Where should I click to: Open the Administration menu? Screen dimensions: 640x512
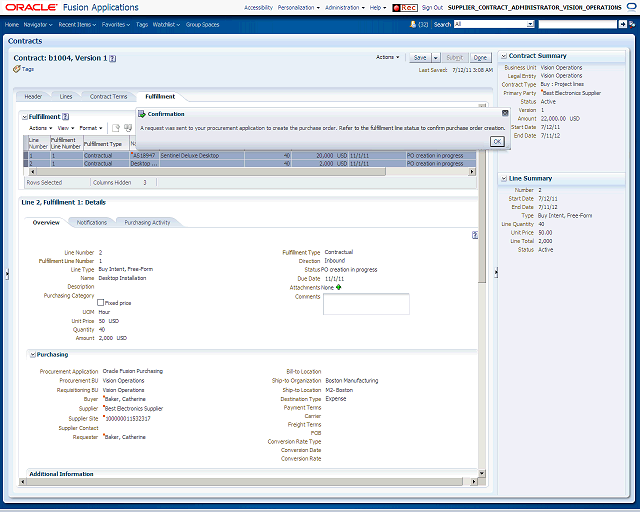tap(345, 8)
